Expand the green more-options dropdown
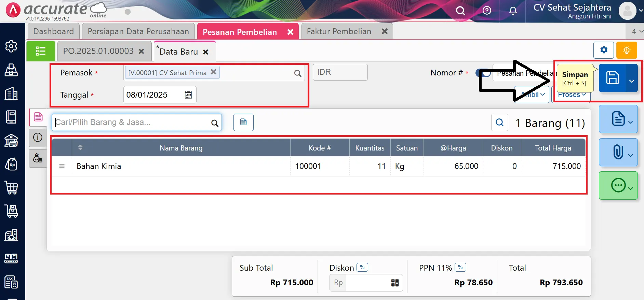644x300 pixels. 631,188
